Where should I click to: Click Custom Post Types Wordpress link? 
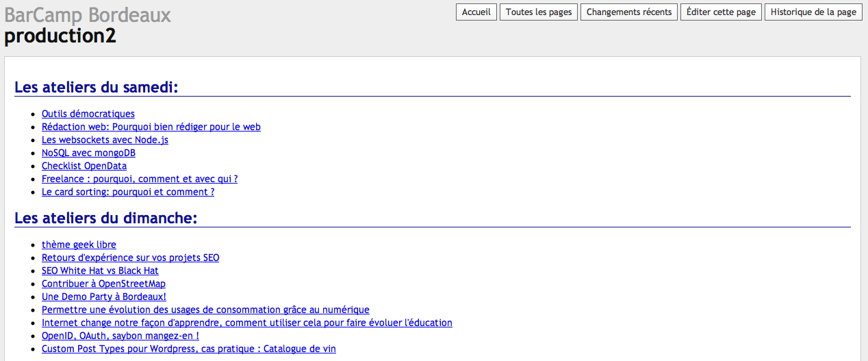189,349
